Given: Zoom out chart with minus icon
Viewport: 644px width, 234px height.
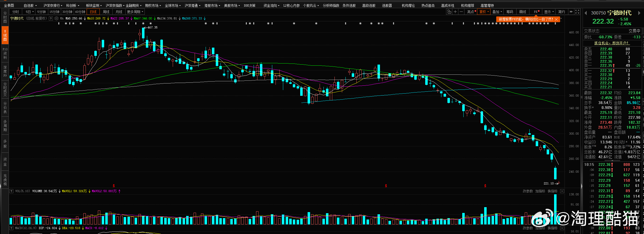Looking at the screenshot, I should [461, 12].
